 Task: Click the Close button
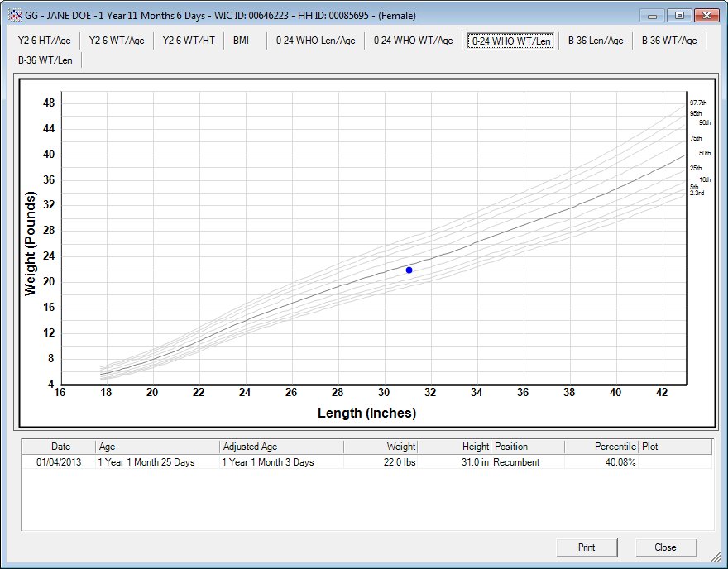click(665, 547)
